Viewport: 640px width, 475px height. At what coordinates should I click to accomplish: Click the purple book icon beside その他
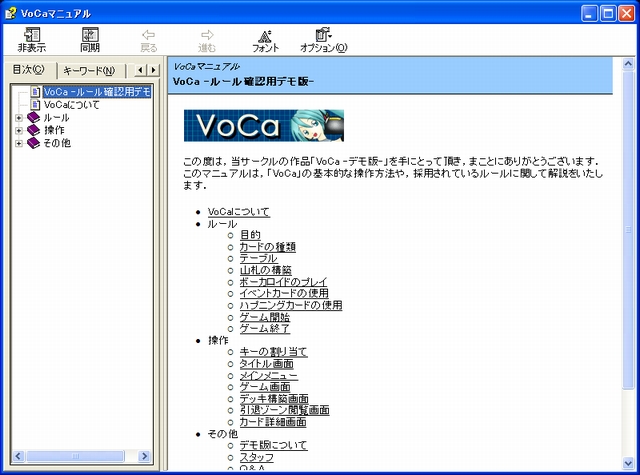[33, 143]
